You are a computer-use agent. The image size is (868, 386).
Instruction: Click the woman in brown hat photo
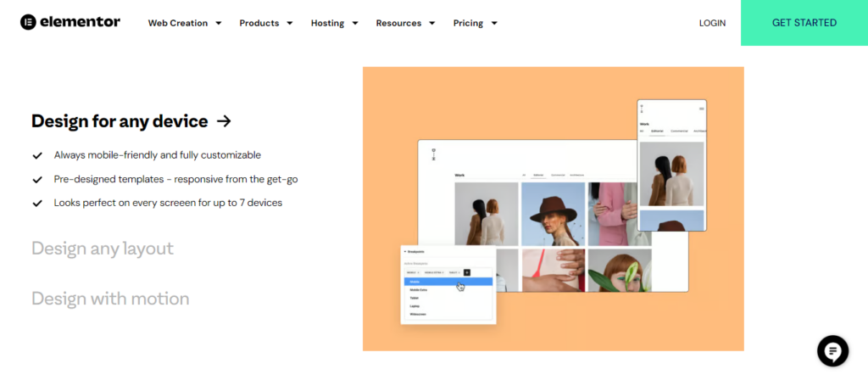click(x=553, y=214)
